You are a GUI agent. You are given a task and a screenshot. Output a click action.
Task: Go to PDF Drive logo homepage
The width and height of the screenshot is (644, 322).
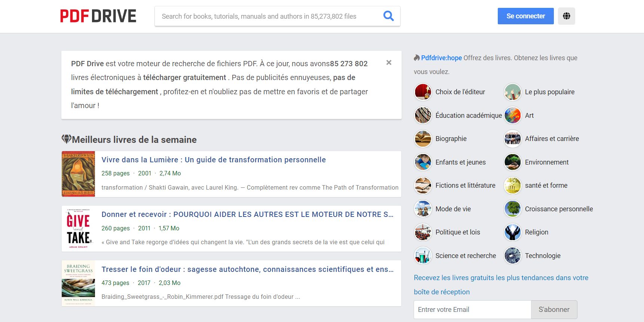coord(98,16)
